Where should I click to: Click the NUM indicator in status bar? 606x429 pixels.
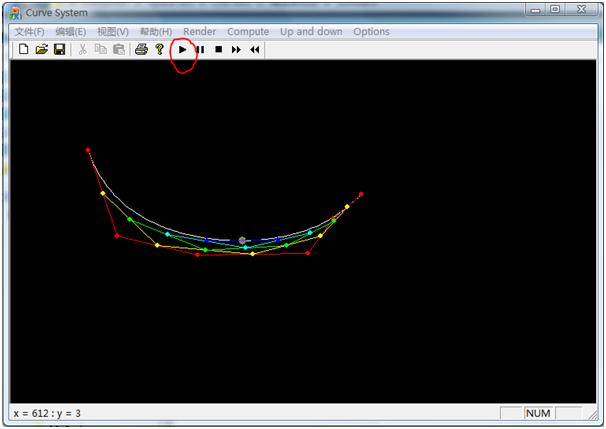pos(538,413)
